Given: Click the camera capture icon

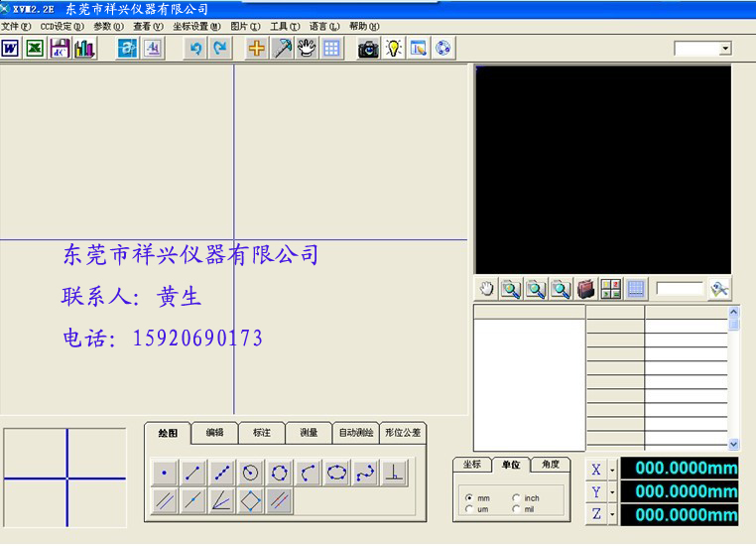Looking at the screenshot, I should pyautogui.click(x=368, y=49).
